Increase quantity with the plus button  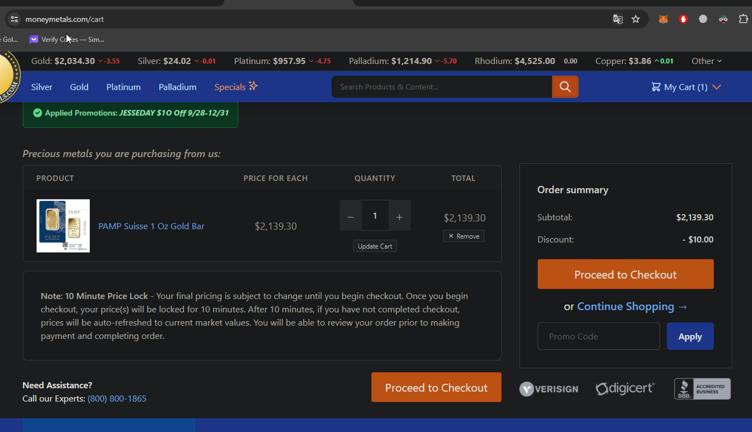click(x=399, y=217)
